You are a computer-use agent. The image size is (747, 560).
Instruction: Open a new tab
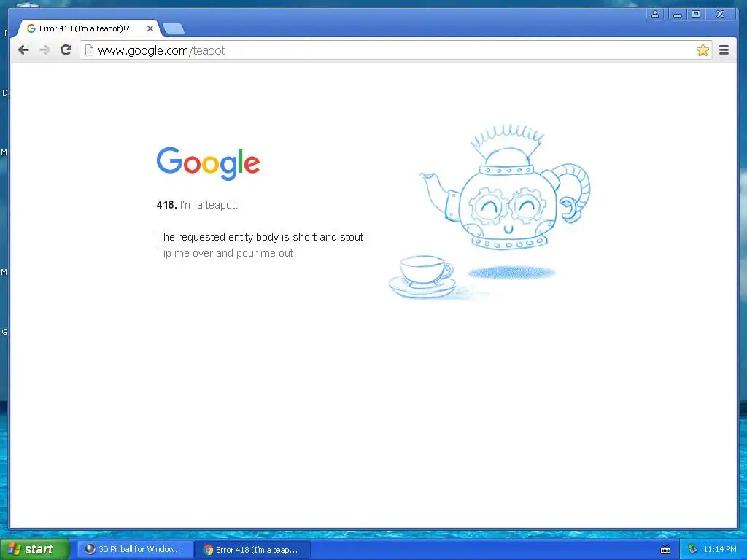click(174, 29)
